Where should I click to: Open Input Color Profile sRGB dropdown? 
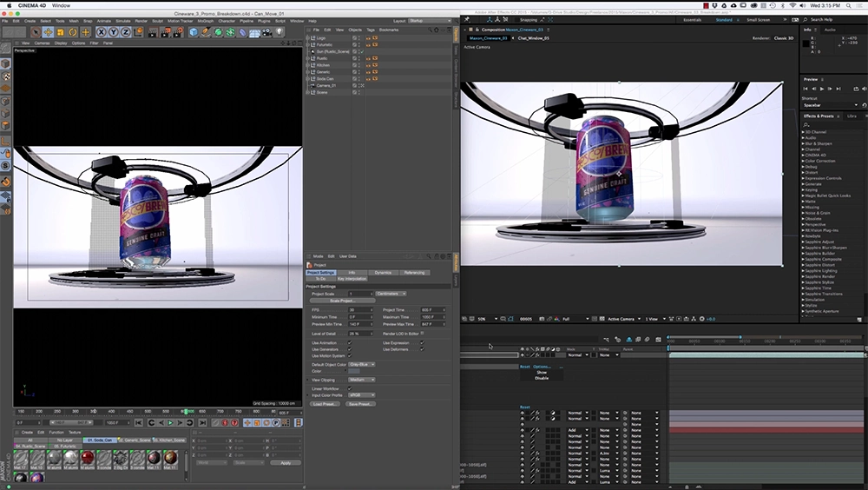click(x=361, y=395)
